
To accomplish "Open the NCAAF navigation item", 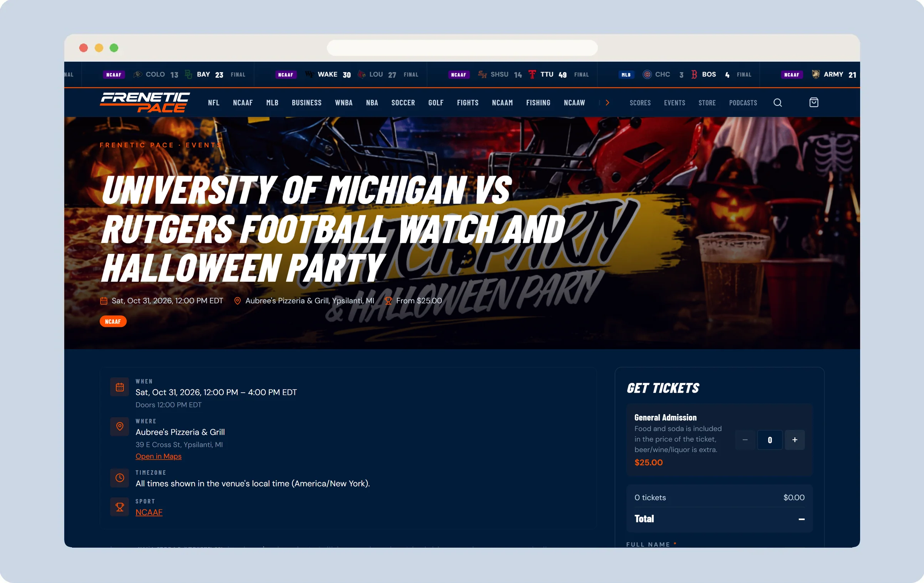I will click(243, 102).
